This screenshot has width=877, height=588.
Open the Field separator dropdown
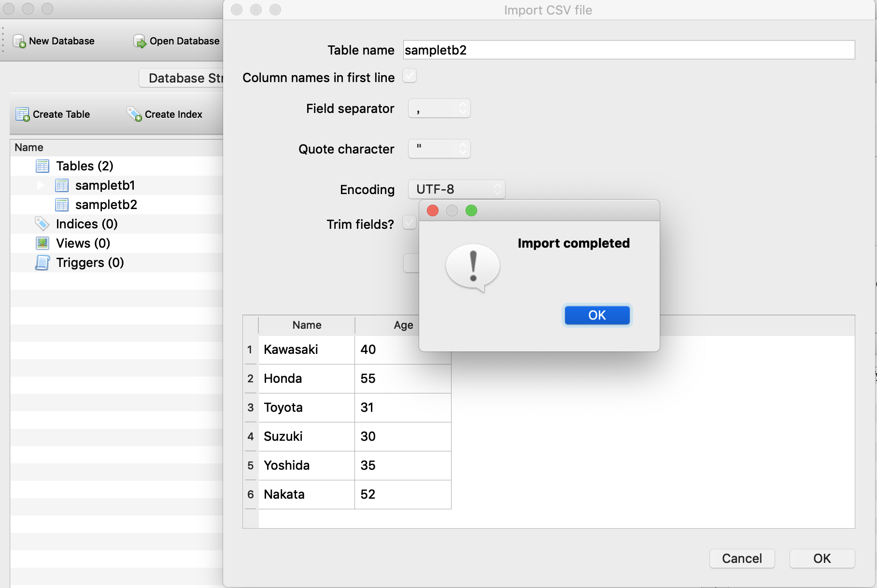[439, 108]
